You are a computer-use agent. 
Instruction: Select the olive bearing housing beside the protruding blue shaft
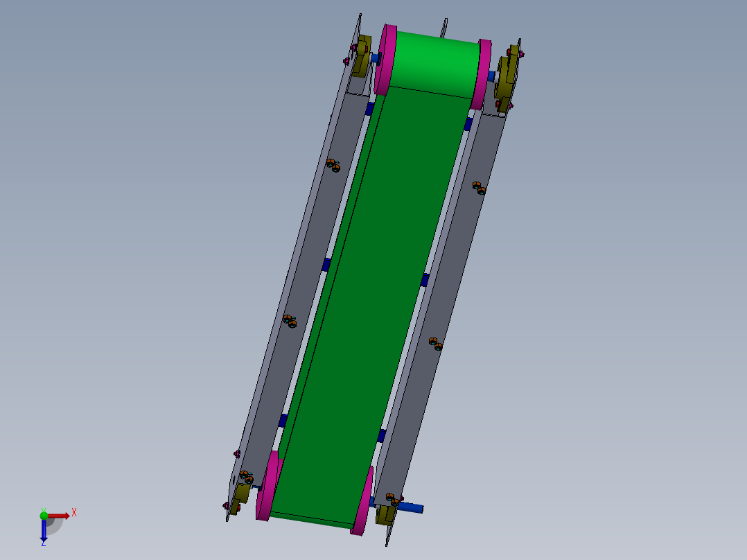(386, 515)
